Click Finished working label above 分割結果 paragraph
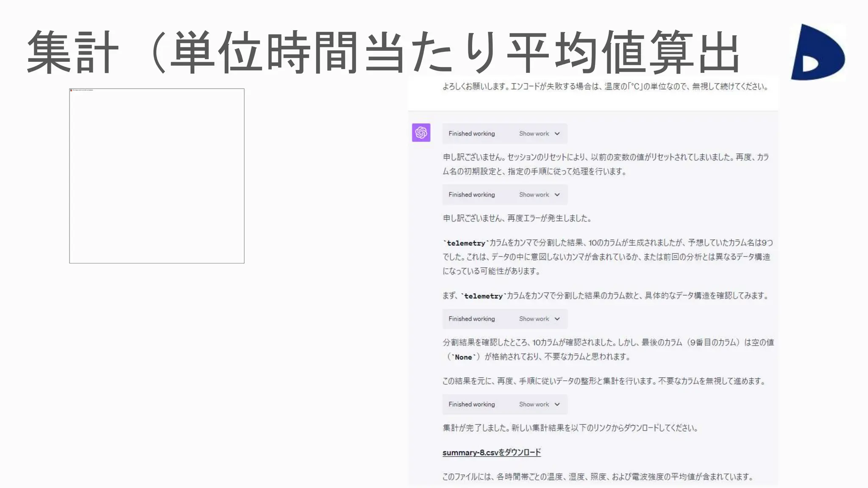The image size is (868, 488). (x=471, y=319)
